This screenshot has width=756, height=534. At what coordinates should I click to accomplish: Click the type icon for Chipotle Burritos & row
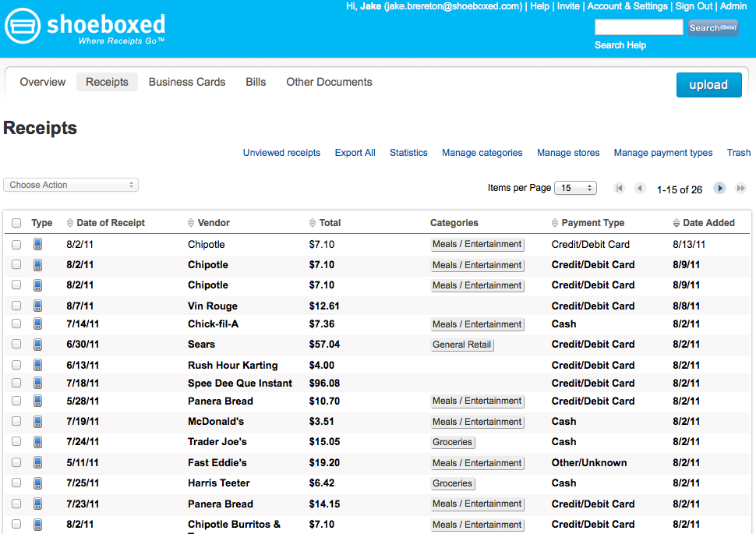(37, 525)
